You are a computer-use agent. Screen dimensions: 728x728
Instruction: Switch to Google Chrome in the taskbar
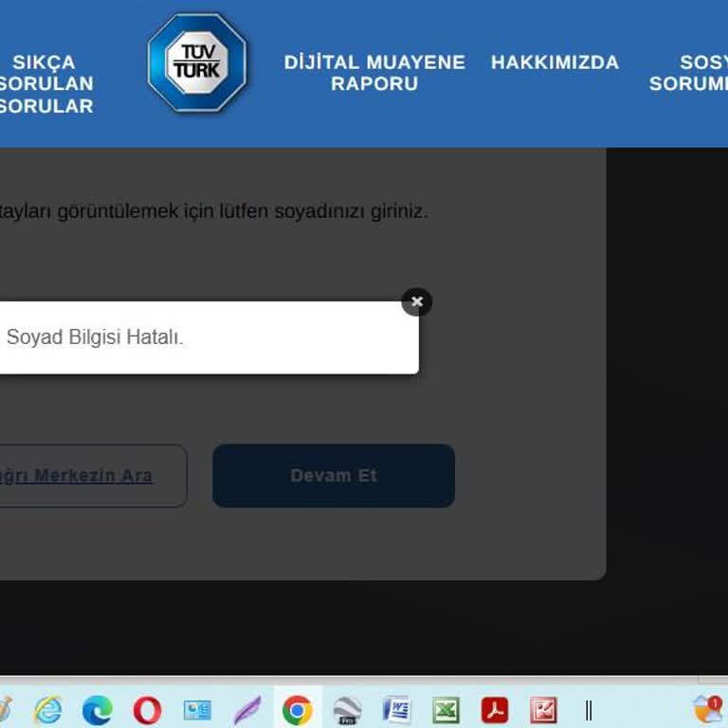pos(297,709)
